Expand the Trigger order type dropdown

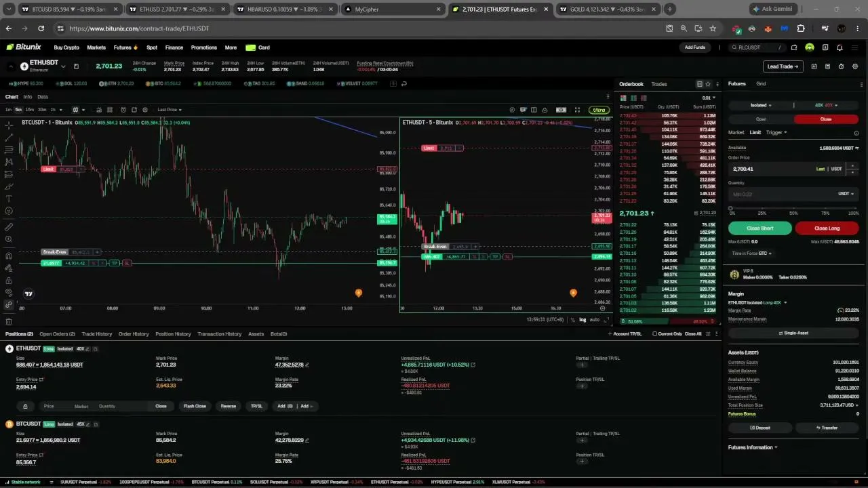click(x=776, y=133)
